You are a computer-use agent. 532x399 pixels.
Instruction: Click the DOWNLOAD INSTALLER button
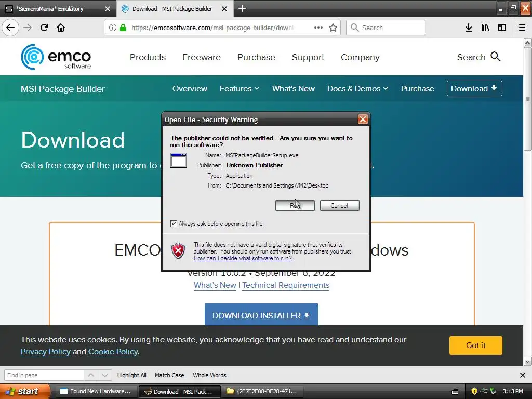click(x=261, y=315)
